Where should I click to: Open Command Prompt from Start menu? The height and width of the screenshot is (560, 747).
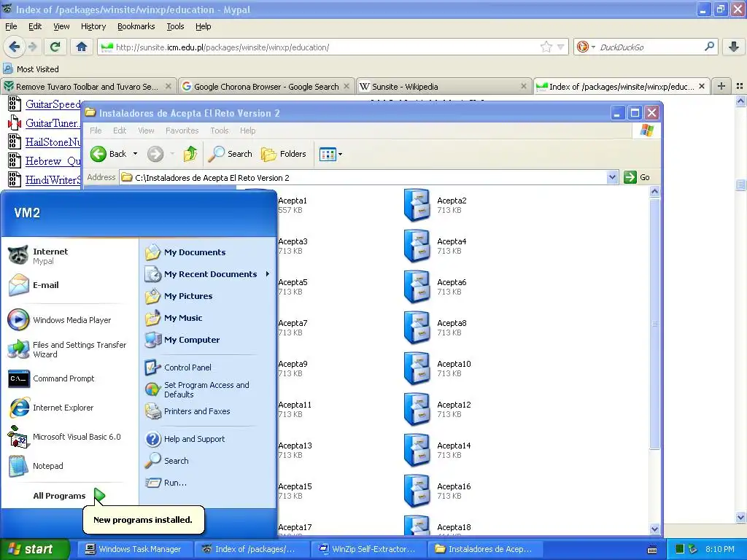tap(71, 378)
